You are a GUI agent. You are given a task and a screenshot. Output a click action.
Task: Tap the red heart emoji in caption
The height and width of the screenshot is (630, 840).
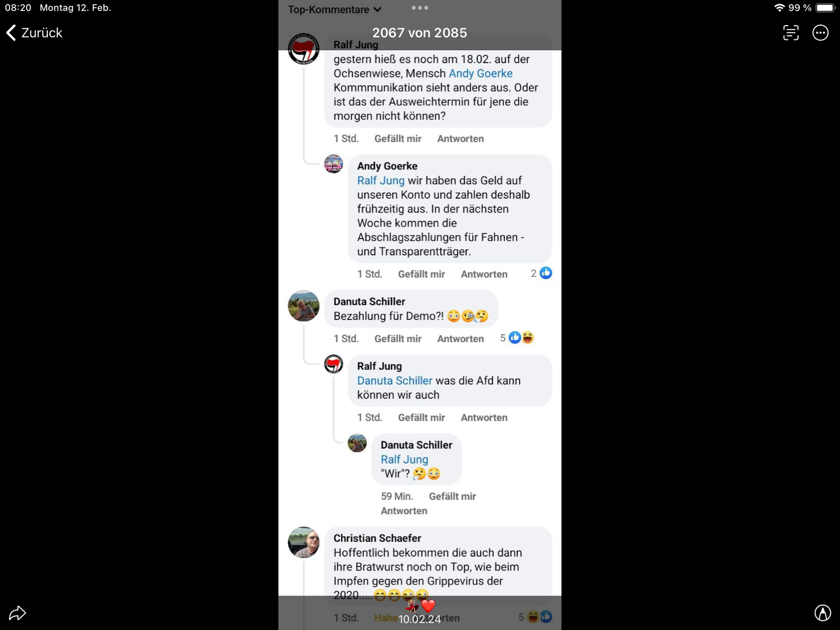(428, 606)
